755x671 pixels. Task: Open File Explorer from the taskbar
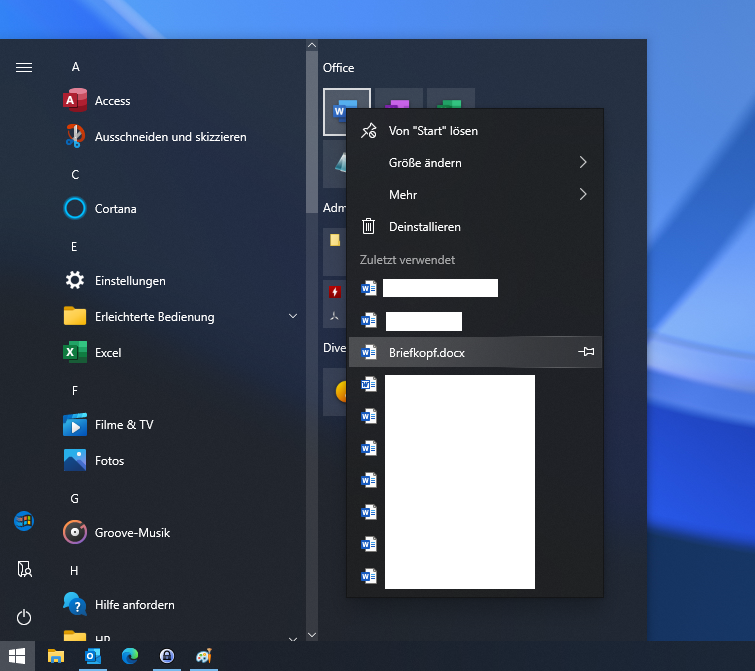point(56,656)
